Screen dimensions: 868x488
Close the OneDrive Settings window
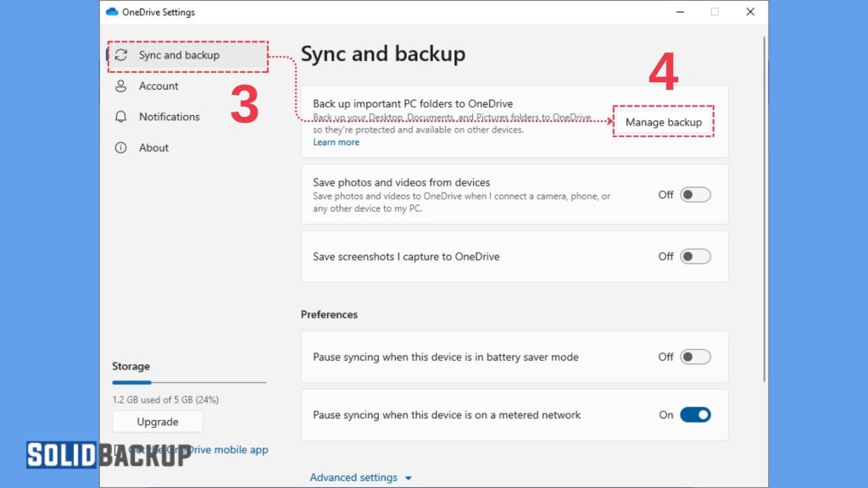click(750, 12)
